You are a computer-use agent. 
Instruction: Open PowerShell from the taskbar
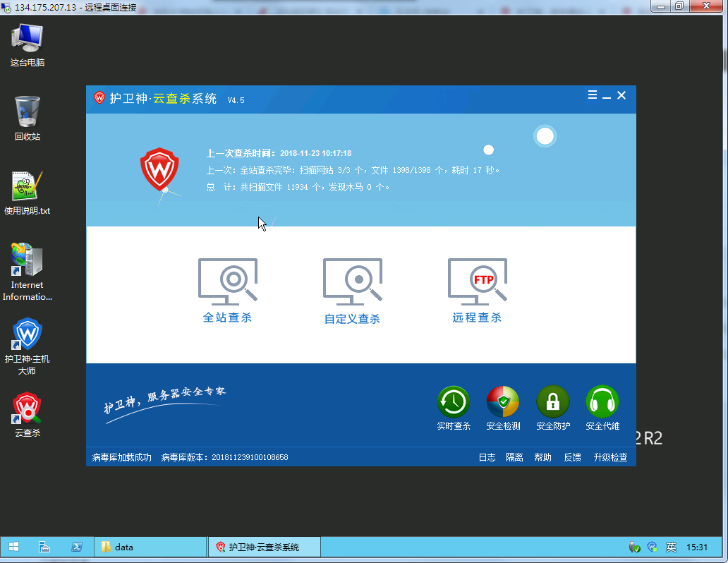coord(77,547)
